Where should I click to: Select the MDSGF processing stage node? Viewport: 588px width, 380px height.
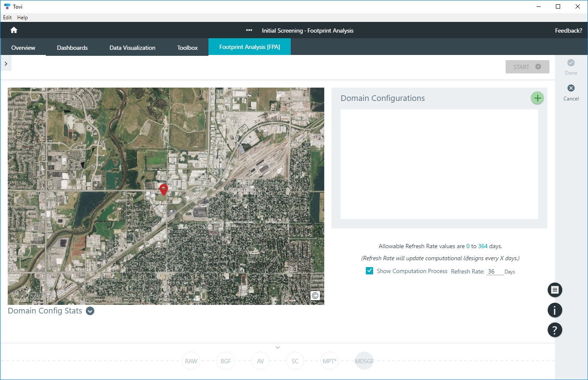(364, 361)
